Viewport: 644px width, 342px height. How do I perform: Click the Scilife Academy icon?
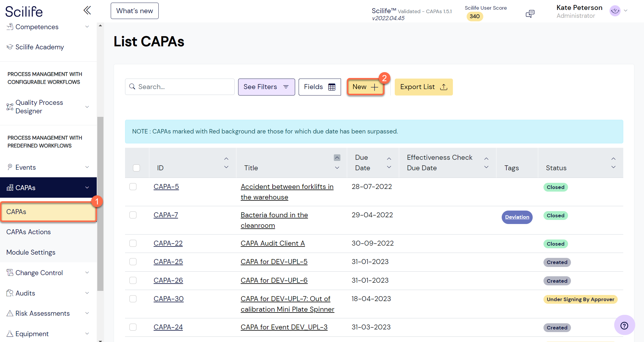point(9,46)
